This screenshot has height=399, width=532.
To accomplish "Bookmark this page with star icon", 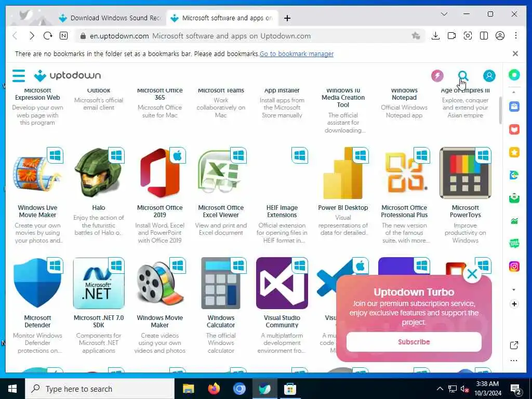I will [x=416, y=36].
